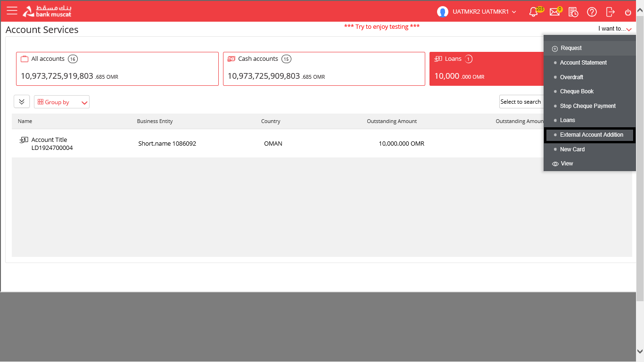The width and height of the screenshot is (644, 362).
Task: Open the Select to search combo box
Action: 521,102
